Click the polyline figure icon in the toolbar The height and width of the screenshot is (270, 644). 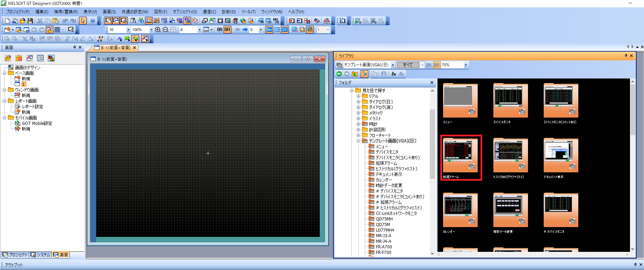pos(100,39)
